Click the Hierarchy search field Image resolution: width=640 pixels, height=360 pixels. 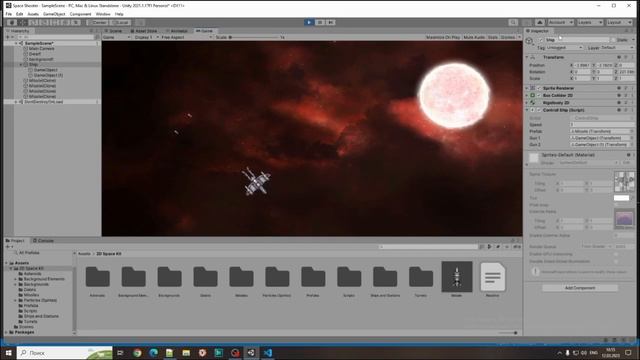click(x=55, y=37)
